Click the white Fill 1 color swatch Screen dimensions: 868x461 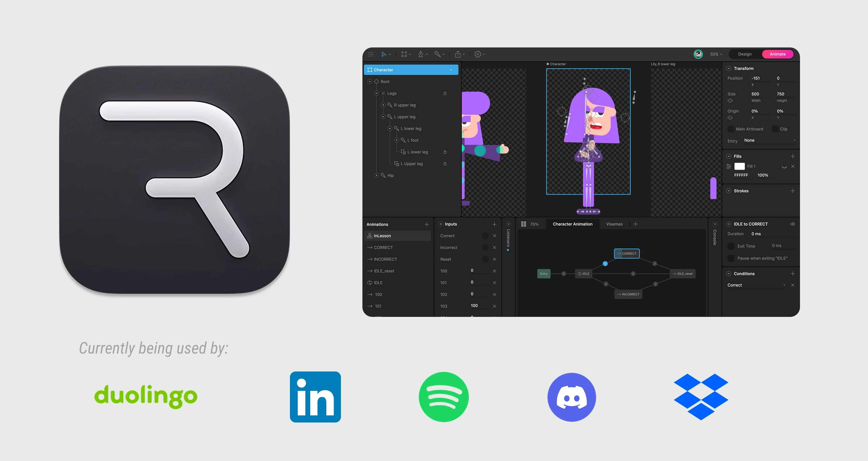point(739,166)
